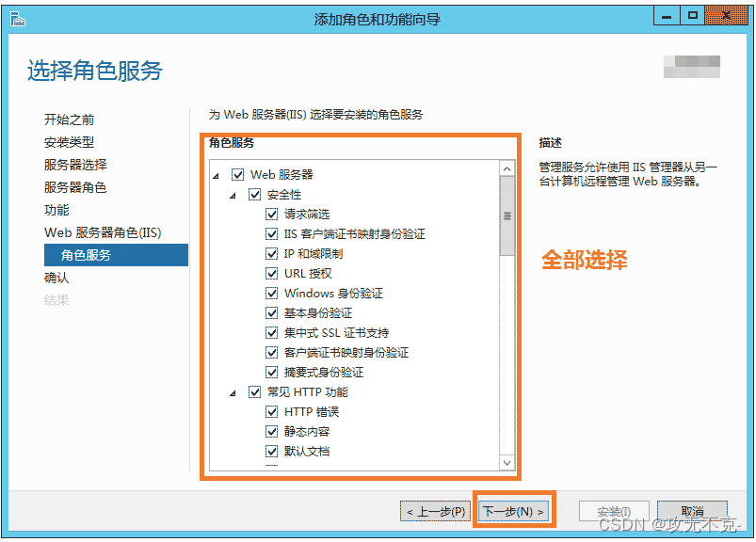756x542 pixels.
Task: Toggle the 默认文档 checkbox
Action: pyautogui.click(x=272, y=451)
